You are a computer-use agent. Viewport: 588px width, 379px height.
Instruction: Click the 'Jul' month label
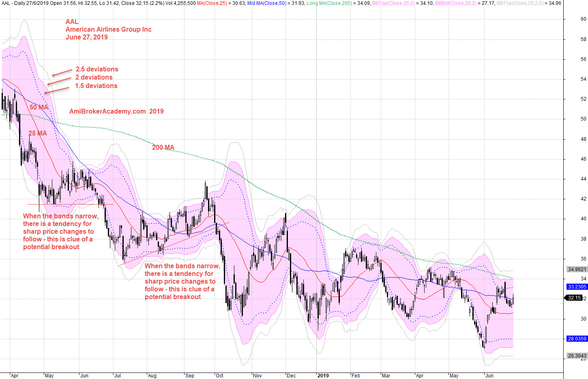(x=117, y=375)
